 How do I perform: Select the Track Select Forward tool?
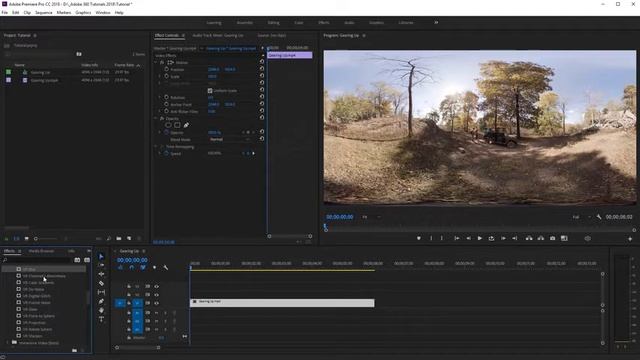pos(101,265)
